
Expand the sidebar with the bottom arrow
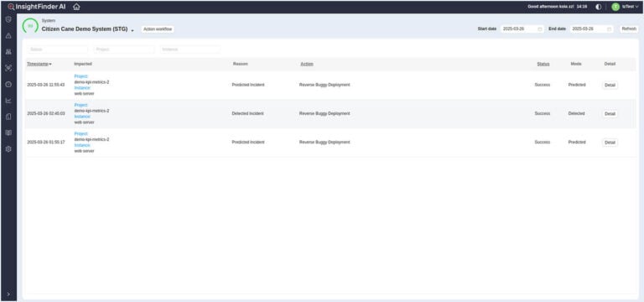pos(8,294)
